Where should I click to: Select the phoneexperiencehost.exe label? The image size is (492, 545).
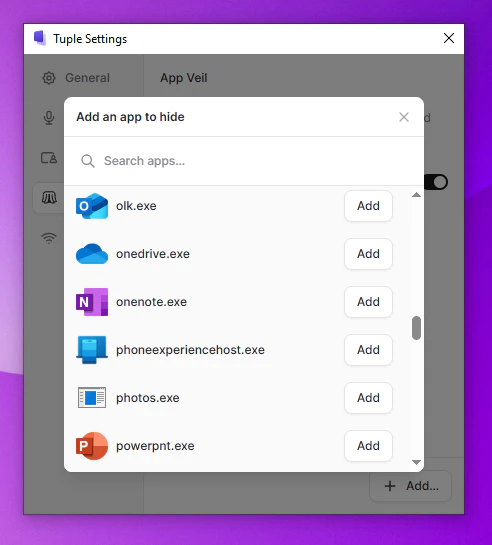[190, 350]
